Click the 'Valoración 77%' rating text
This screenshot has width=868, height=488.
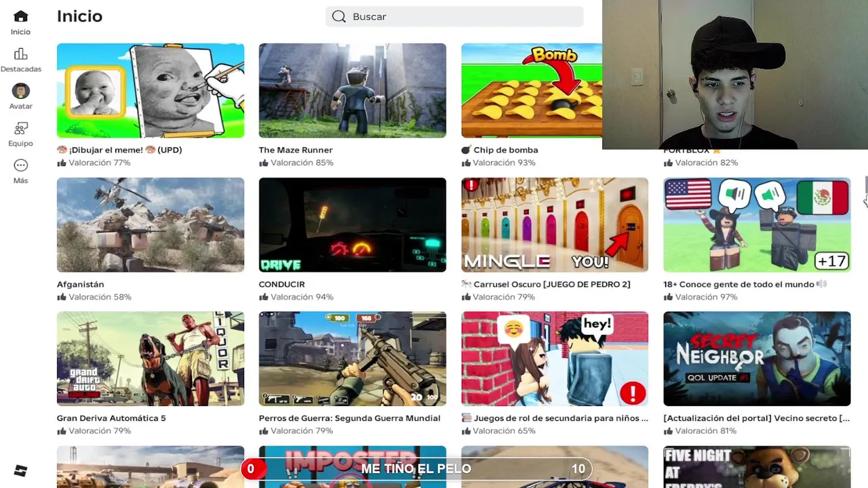point(100,163)
